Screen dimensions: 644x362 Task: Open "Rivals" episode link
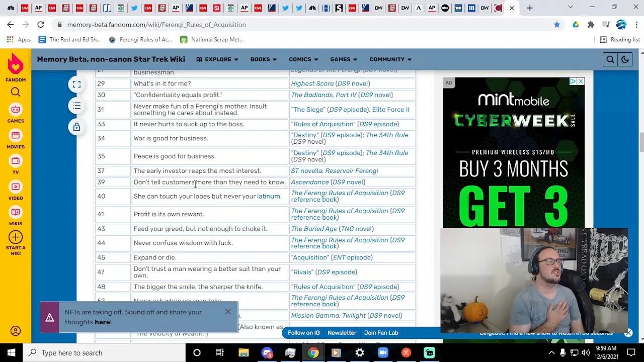click(303, 272)
